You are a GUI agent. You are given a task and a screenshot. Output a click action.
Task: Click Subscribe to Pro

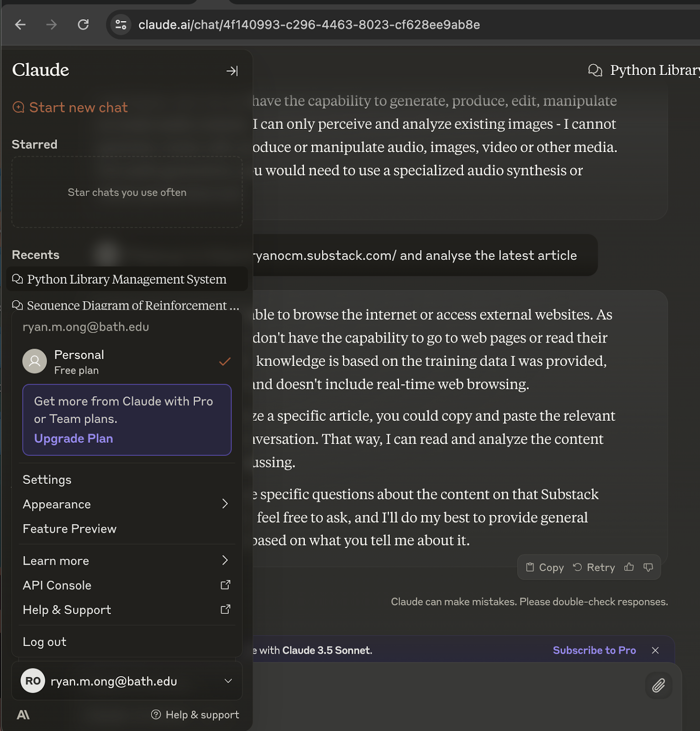594,650
